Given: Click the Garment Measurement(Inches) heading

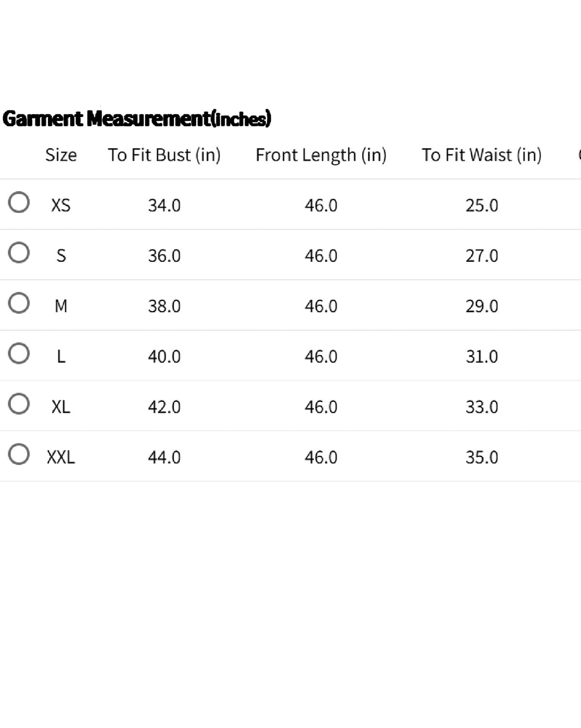Looking at the screenshot, I should [137, 119].
